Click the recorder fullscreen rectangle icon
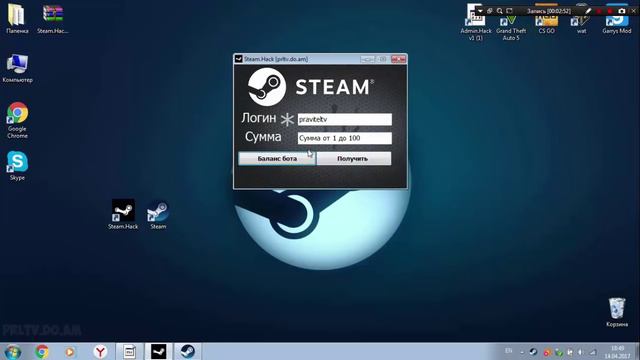Viewport: 640px width, 360px height. (x=509, y=11)
